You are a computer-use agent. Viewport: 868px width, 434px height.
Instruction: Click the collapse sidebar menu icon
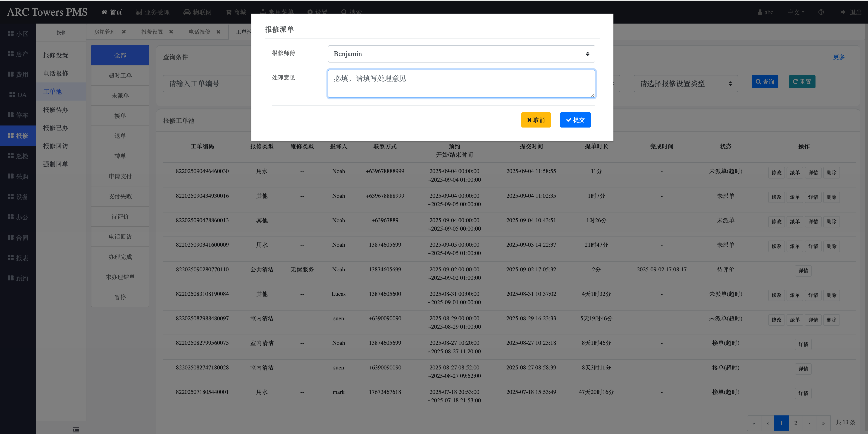pyautogui.click(x=76, y=430)
